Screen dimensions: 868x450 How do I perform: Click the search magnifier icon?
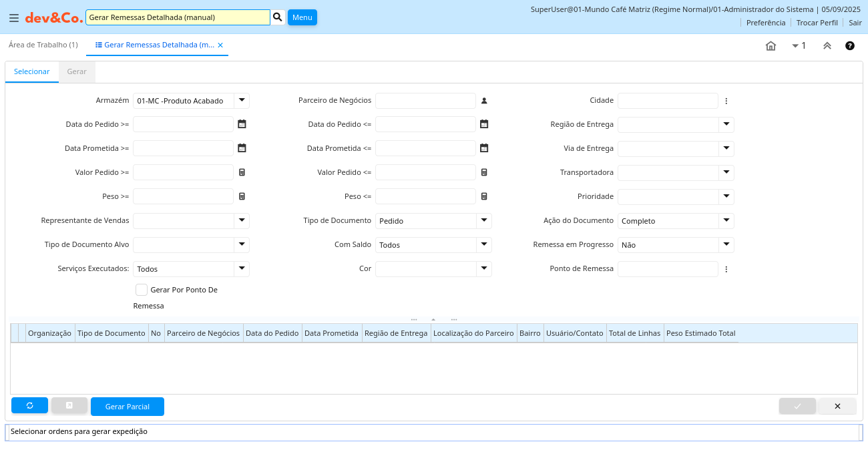[x=278, y=17]
